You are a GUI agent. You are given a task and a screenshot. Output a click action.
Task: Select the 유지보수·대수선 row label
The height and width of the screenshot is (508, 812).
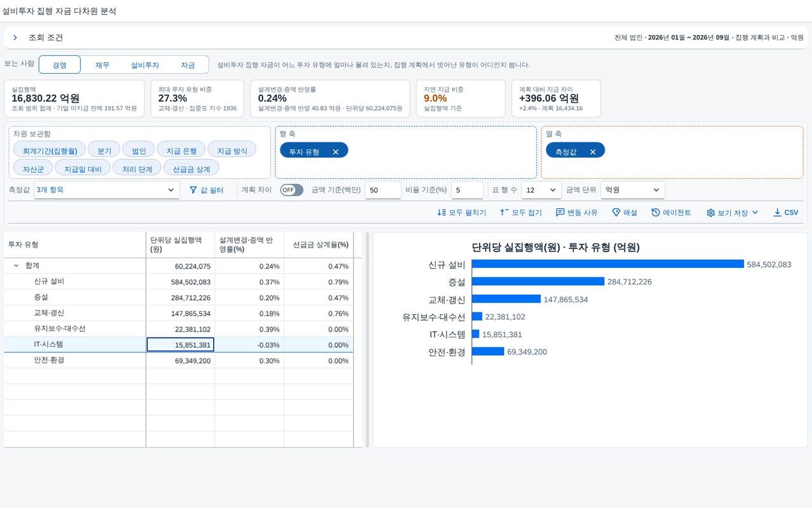(x=60, y=329)
